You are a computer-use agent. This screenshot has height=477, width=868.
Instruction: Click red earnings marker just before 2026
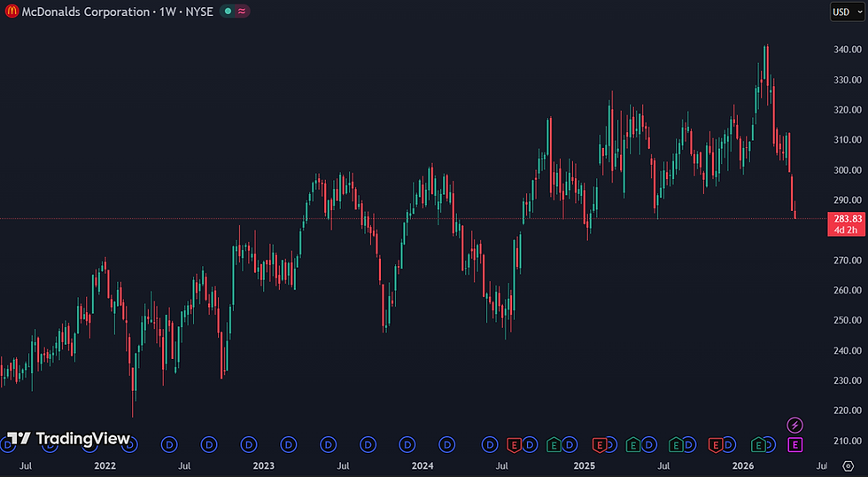click(x=716, y=444)
